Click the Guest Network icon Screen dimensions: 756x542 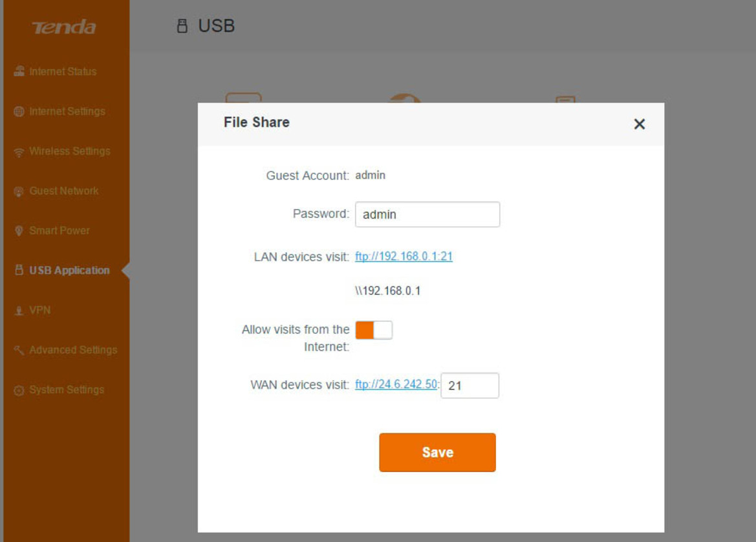(19, 191)
